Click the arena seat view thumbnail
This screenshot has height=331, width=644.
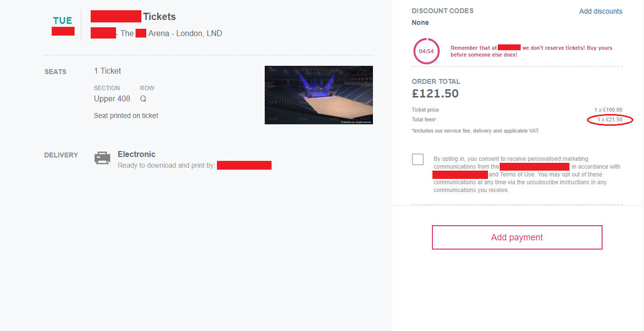click(x=319, y=95)
